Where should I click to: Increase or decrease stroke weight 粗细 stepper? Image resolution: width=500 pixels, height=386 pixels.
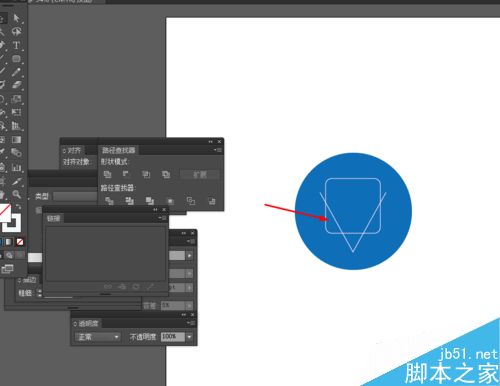tap(40, 293)
